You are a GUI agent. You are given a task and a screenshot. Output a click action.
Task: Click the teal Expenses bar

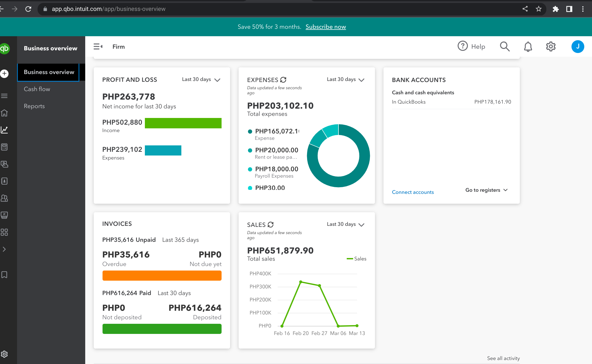[x=163, y=150]
